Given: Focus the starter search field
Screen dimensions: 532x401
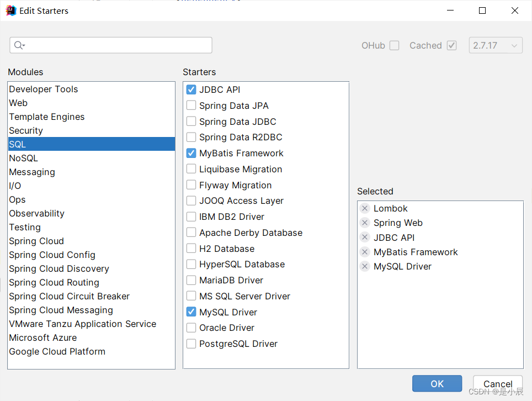Looking at the screenshot, I should coord(111,45).
